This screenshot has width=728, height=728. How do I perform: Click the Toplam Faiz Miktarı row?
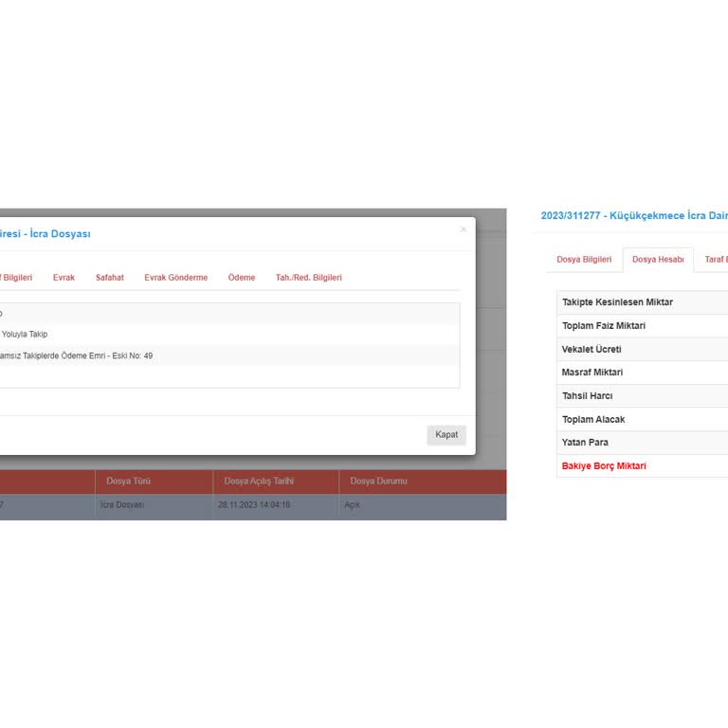[x=643, y=326]
